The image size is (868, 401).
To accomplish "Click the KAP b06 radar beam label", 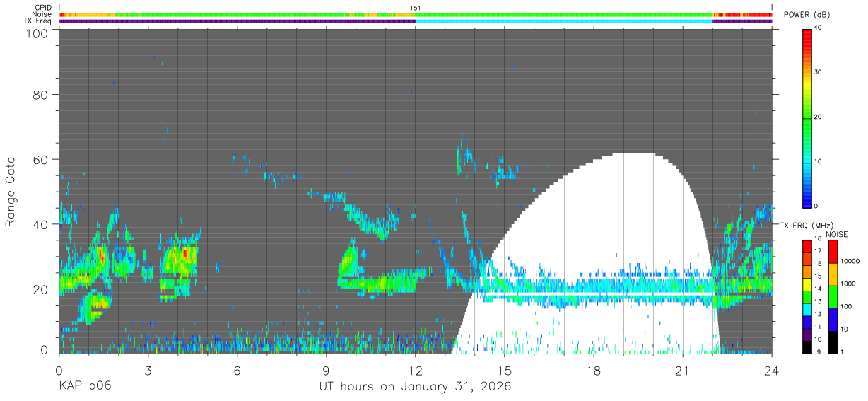I will [84, 386].
